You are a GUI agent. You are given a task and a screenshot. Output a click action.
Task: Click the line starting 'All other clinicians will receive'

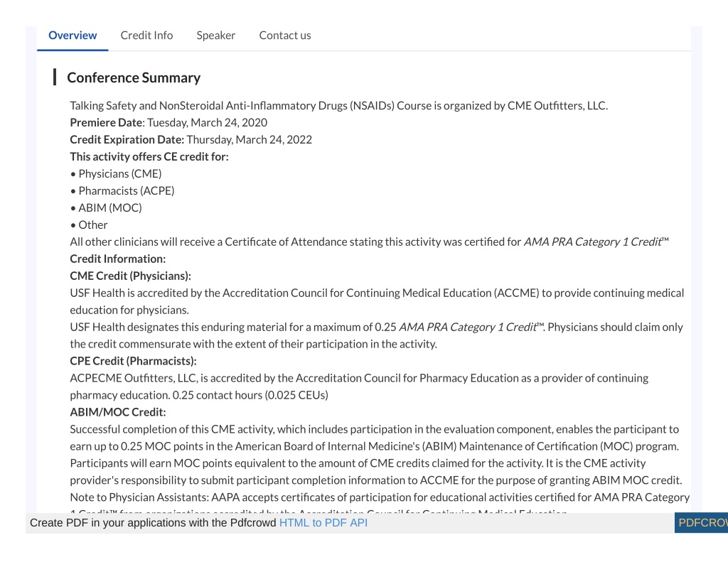370,242
